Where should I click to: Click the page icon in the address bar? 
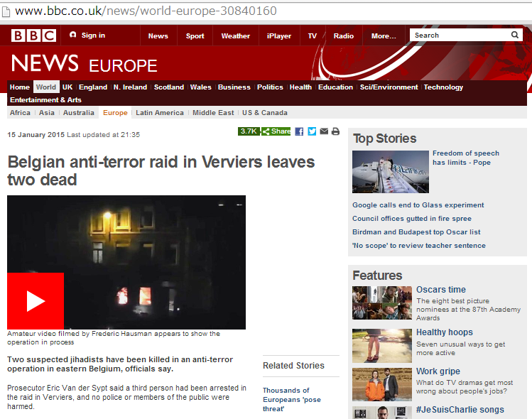pyautogui.click(x=6, y=11)
